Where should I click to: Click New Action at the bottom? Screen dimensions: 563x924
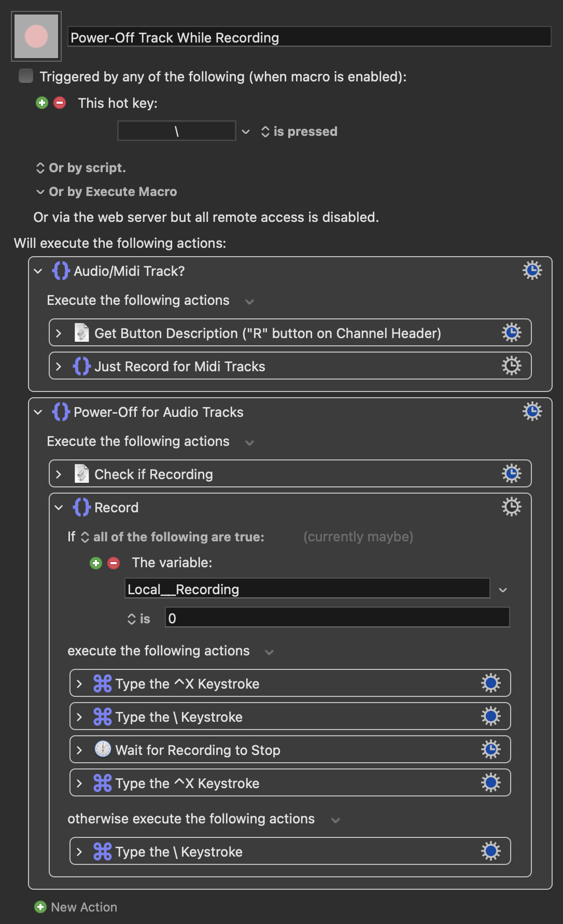click(76, 907)
